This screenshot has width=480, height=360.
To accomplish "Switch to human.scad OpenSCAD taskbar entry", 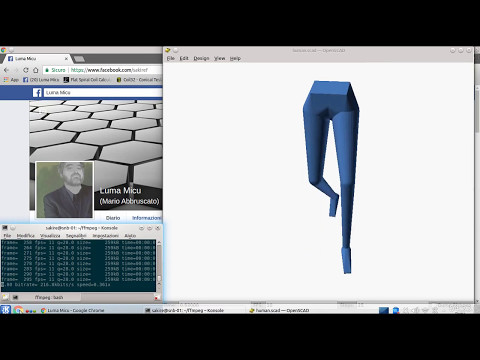I will click(279, 310).
